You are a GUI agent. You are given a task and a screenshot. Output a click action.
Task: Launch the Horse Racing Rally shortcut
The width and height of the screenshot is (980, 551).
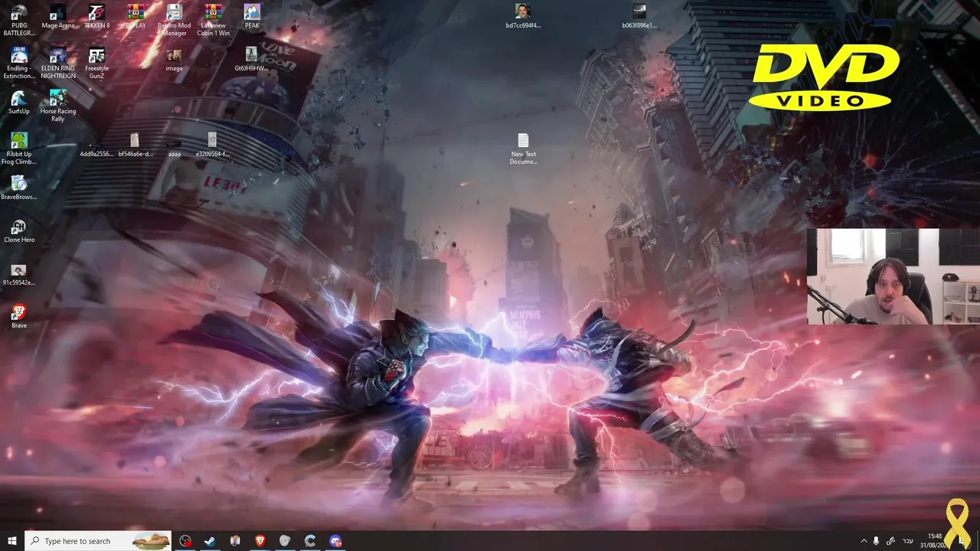[58, 106]
